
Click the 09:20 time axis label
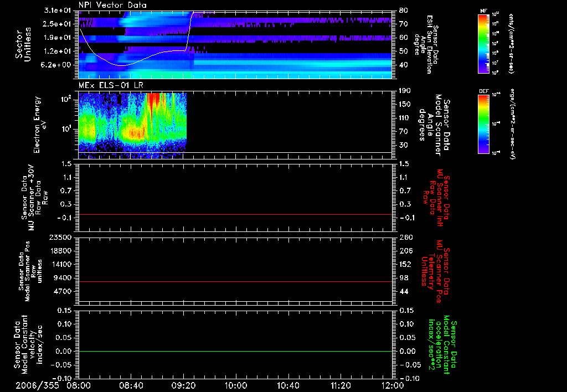tap(183, 385)
